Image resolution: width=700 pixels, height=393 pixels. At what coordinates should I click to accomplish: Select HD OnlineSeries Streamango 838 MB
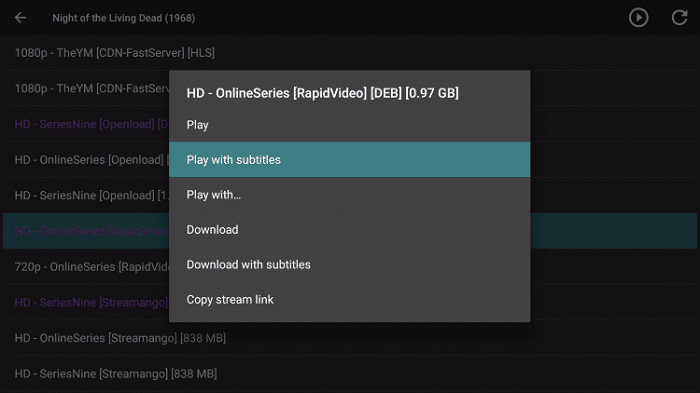coord(350,338)
